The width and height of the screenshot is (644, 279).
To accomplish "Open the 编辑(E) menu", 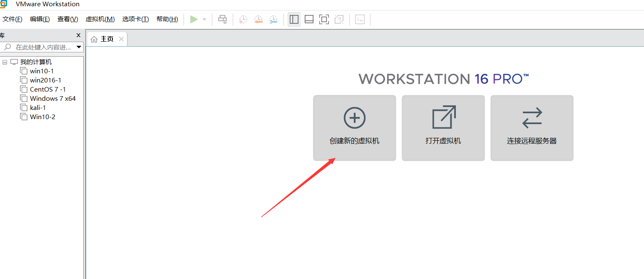I will click(x=40, y=19).
